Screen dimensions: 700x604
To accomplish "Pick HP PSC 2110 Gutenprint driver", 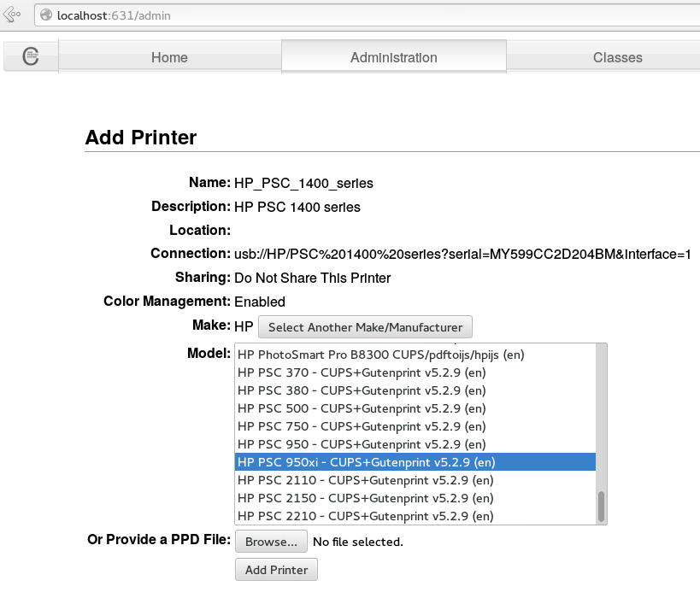I will (x=415, y=480).
